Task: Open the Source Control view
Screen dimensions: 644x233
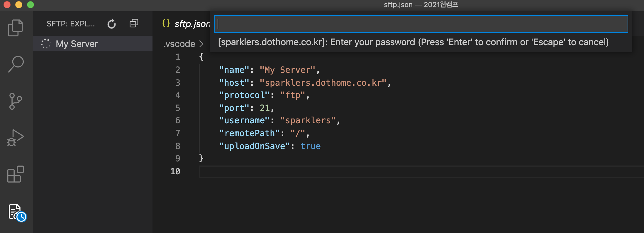Action: pyautogui.click(x=16, y=101)
